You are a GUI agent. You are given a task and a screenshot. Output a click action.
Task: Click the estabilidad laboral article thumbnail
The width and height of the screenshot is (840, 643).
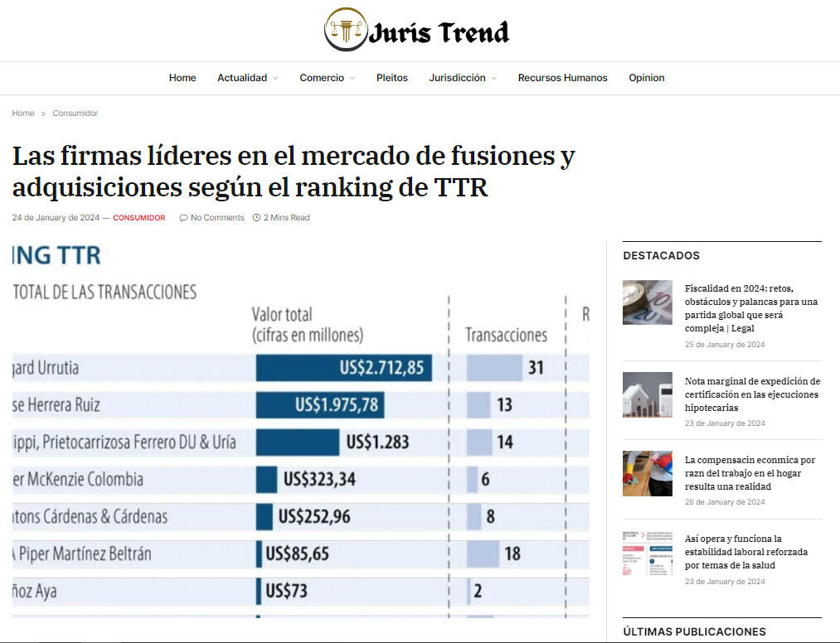click(x=648, y=553)
